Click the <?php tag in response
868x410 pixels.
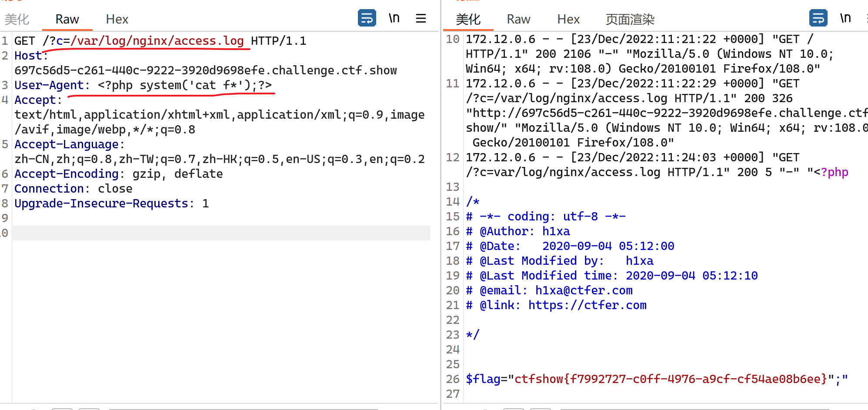coord(831,172)
